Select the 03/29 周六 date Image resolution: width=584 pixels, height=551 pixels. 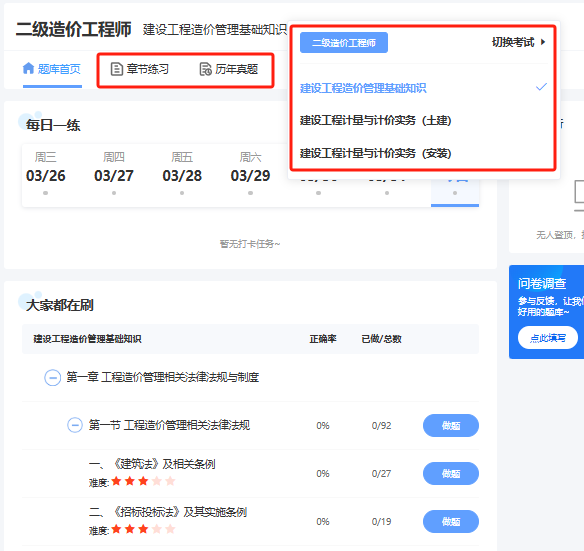[250, 172]
